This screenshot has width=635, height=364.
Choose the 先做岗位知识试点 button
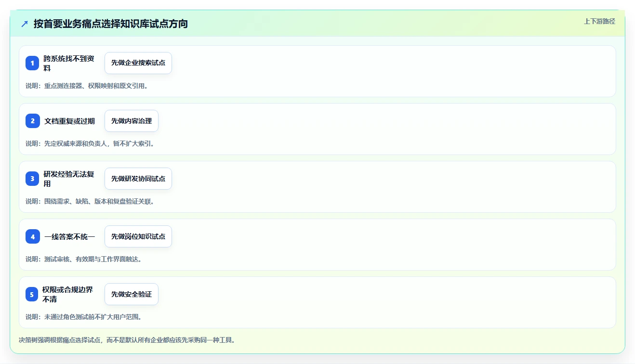coord(138,236)
